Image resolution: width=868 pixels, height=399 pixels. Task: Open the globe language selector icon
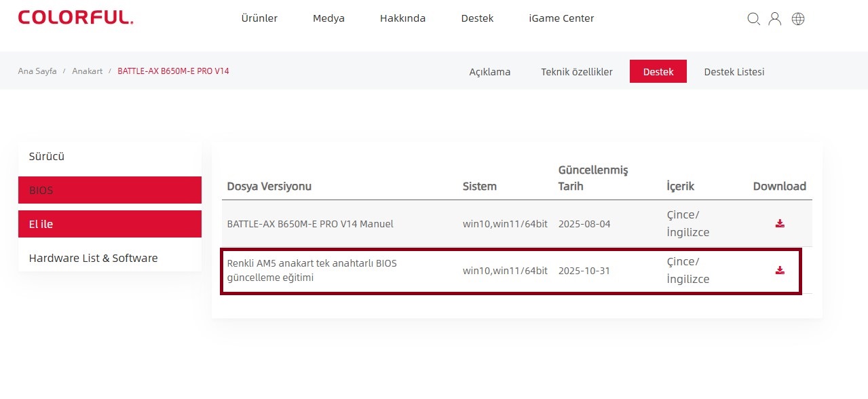pos(798,19)
